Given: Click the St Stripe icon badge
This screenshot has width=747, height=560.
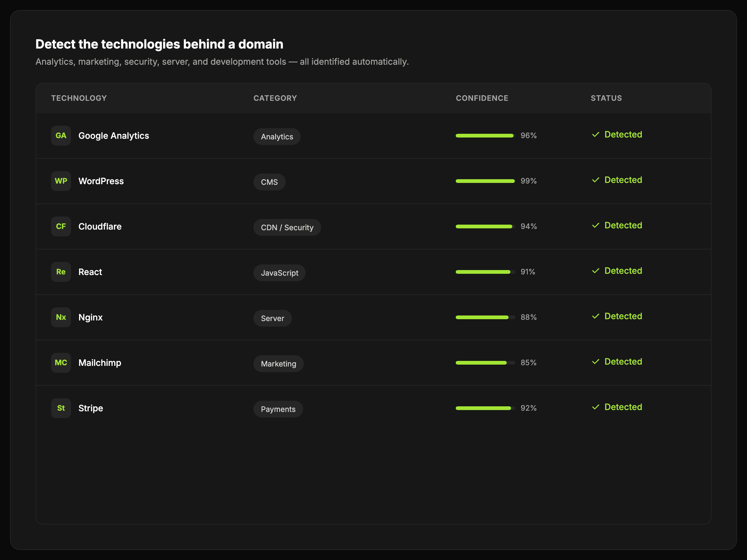Looking at the screenshot, I should click(x=61, y=408).
